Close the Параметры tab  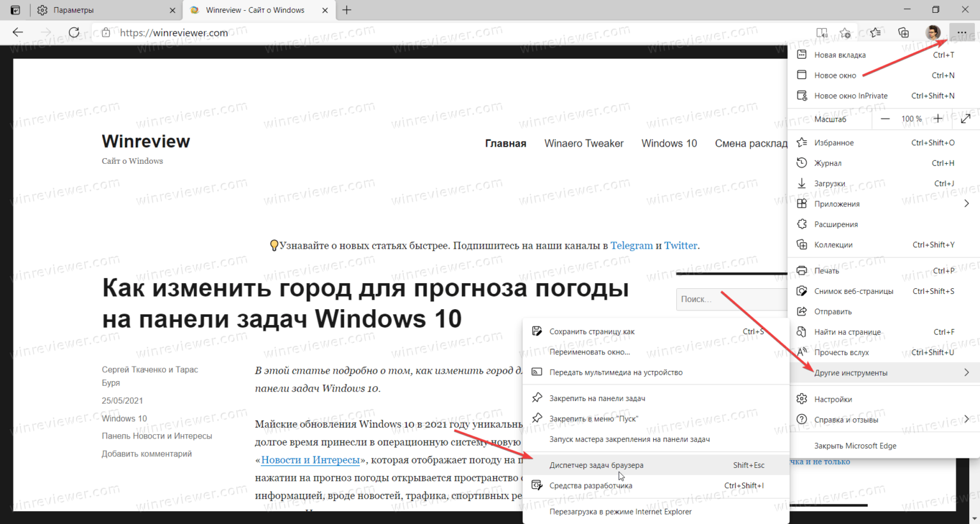172,10
